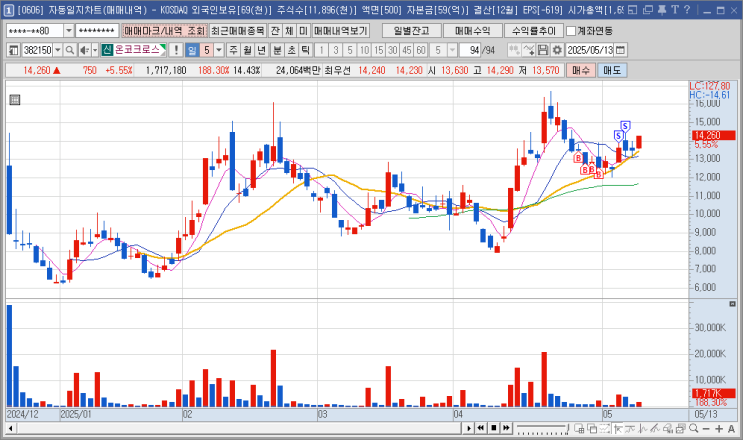Click the plus zoom-in icon
The width and height of the screenshot is (743, 440).
pyautogui.click(x=719, y=428)
